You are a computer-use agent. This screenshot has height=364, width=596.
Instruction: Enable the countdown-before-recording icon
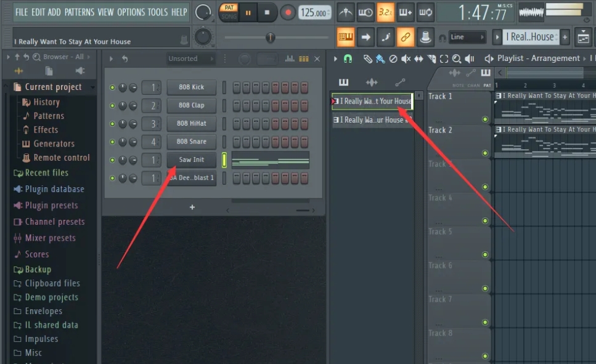click(x=365, y=11)
